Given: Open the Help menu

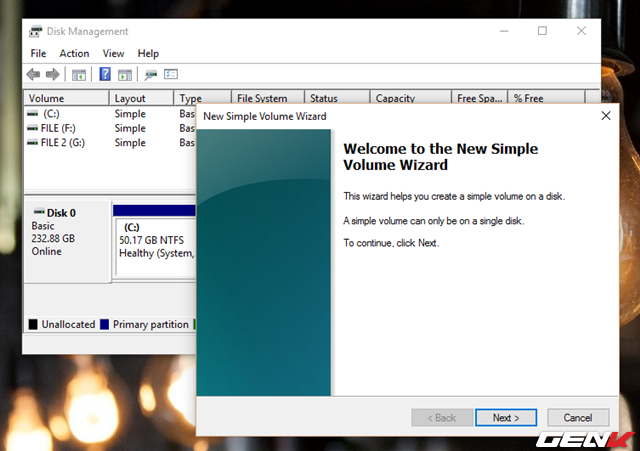Looking at the screenshot, I should coord(148,53).
